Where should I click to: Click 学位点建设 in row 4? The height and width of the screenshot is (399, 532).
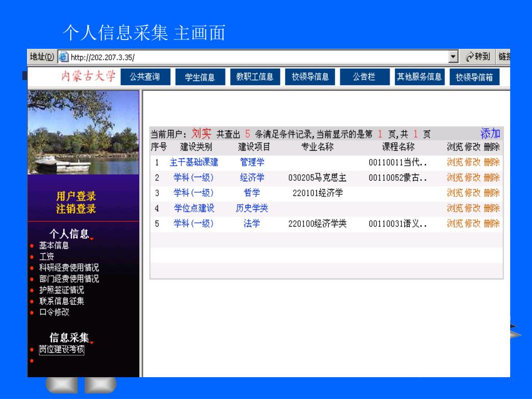point(194,208)
